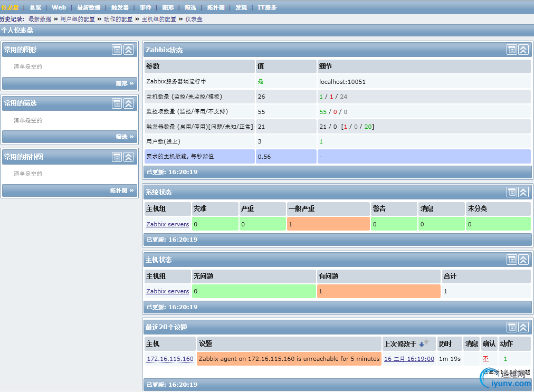This screenshot has height=392, width=534.
Task: Click the 用户数(线上) value 3
Action: point(260,141)
